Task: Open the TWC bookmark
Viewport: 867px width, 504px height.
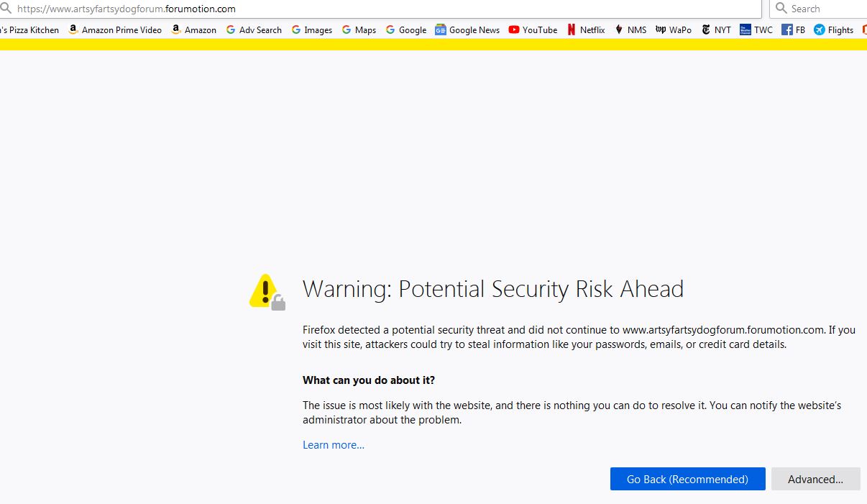Action: (756, 29)
